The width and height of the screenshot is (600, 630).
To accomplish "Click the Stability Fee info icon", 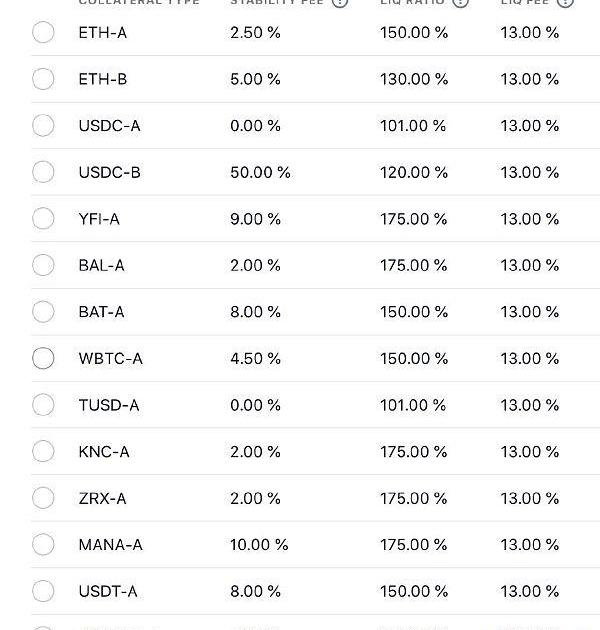I will pos(340,2).
